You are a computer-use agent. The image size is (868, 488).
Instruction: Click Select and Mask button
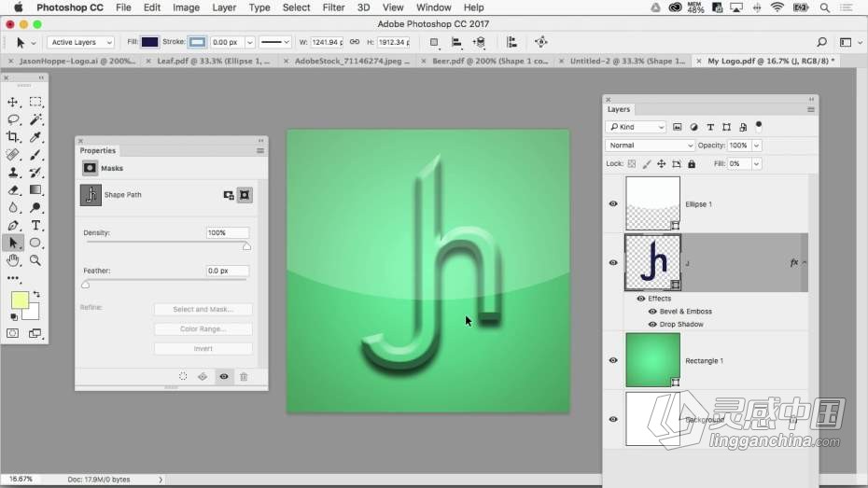pos(203,309)
